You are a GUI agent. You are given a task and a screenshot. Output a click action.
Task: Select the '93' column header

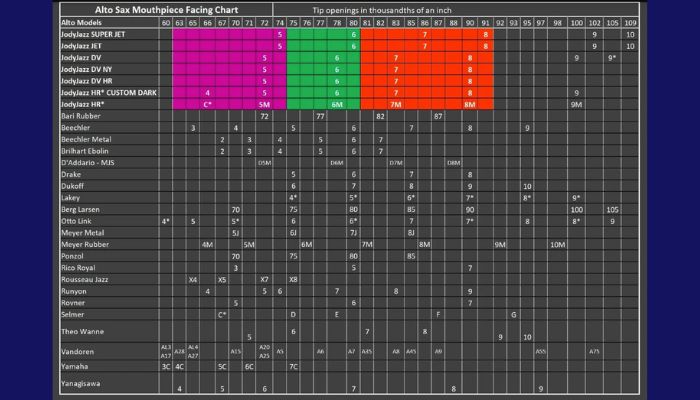tap(514, 23)
